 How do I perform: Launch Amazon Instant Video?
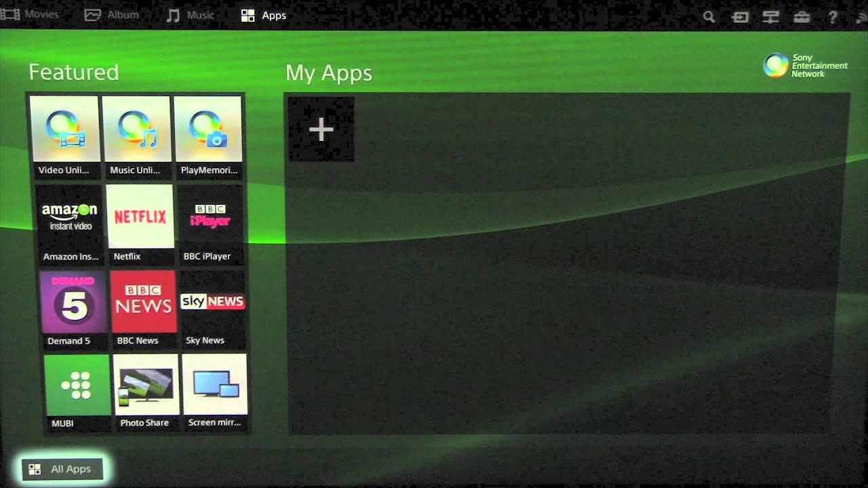pos(70,224)
